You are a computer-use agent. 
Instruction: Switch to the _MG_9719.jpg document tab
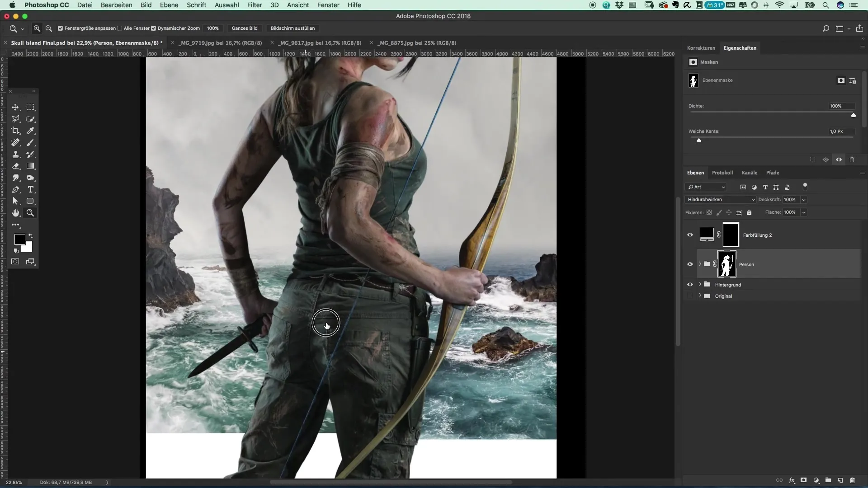click(221, 43)
